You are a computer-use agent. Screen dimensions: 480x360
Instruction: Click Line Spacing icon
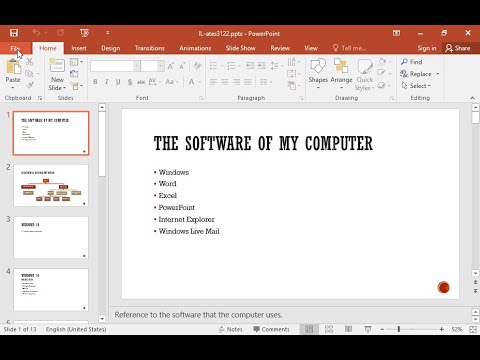coord(275,66)
